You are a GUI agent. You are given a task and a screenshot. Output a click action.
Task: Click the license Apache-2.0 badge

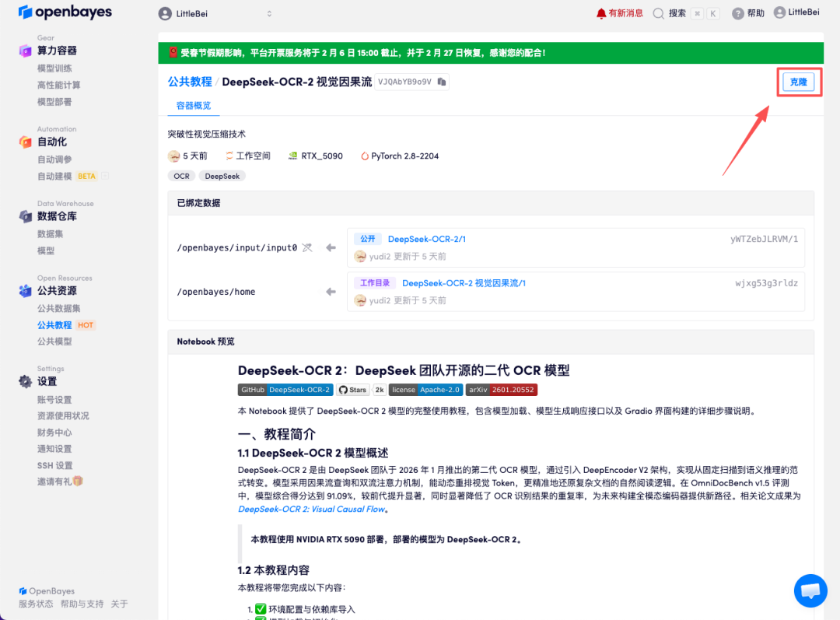(425, 390)
